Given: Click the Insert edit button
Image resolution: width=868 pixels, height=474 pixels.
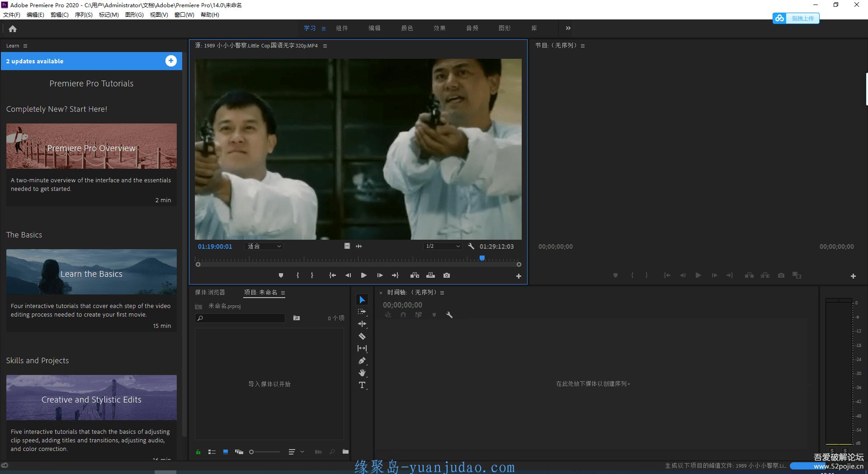Looking at the screenshot, I should coord(415,275).
